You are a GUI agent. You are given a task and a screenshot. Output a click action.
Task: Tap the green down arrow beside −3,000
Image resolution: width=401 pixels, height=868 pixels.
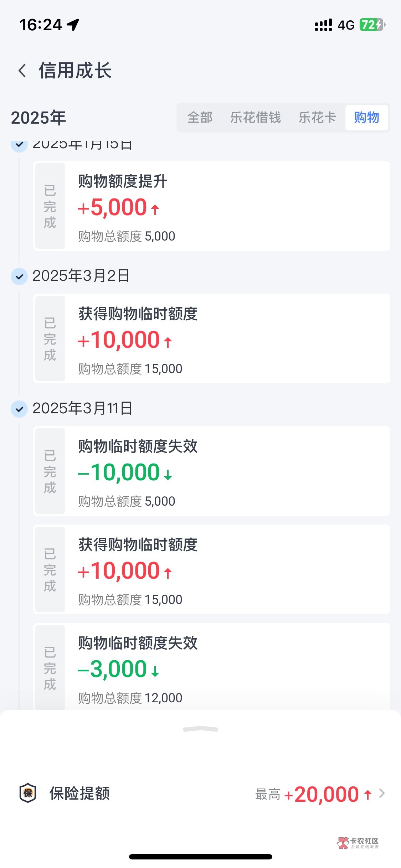[155, 671]
